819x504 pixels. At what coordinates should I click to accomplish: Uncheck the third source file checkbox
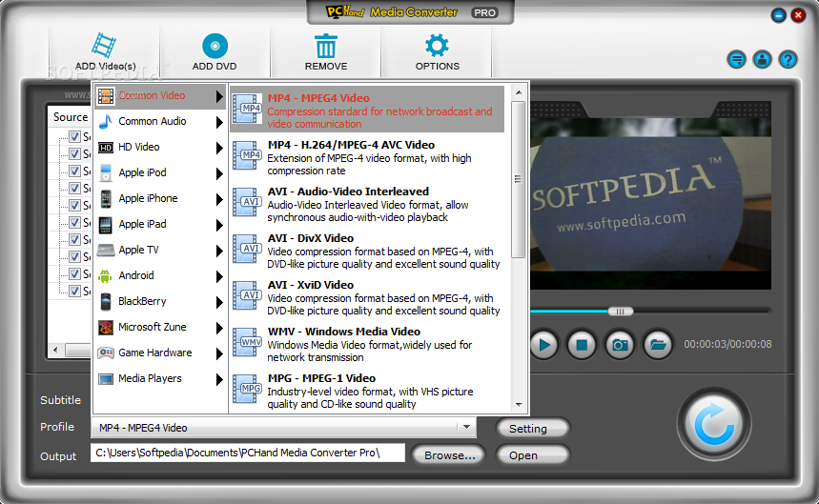(x=74, y=171)
